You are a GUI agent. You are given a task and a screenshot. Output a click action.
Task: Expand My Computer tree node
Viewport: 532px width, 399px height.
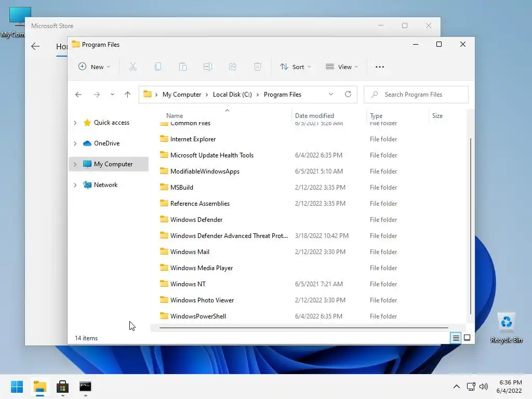pyautogui.click(x=75, y=164)
